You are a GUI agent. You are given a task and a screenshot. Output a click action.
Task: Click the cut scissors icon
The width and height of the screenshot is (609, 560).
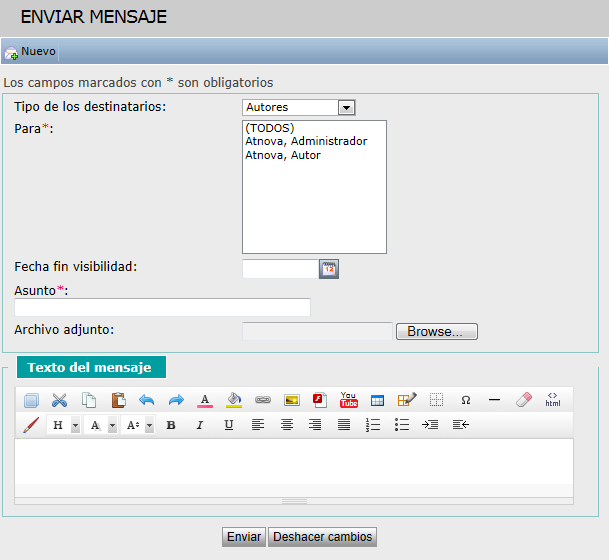59,400
